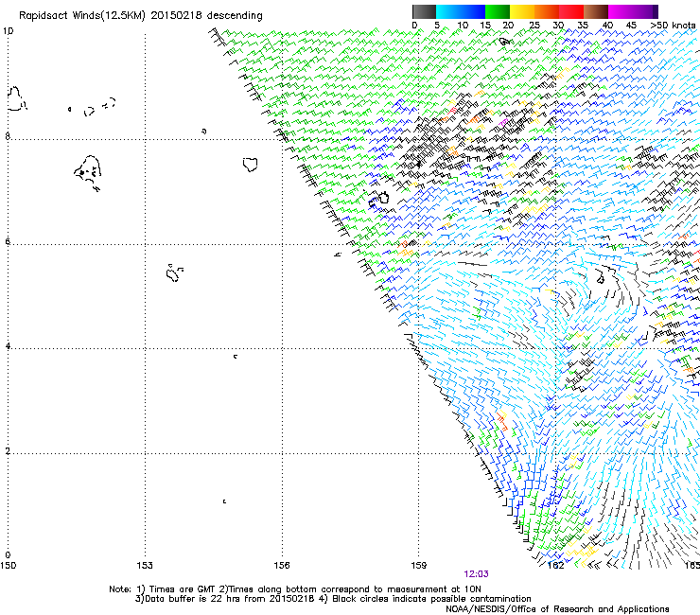Click the cyan-to-blue 5–15 knot legend segment
The width and height of the screenshot is (700, 615).
[x=461, y=11]
